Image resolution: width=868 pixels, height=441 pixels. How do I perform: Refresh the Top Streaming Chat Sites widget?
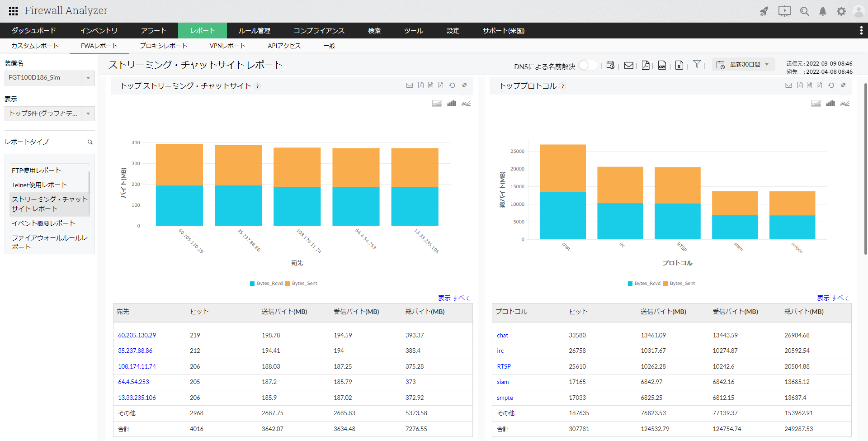452,85
